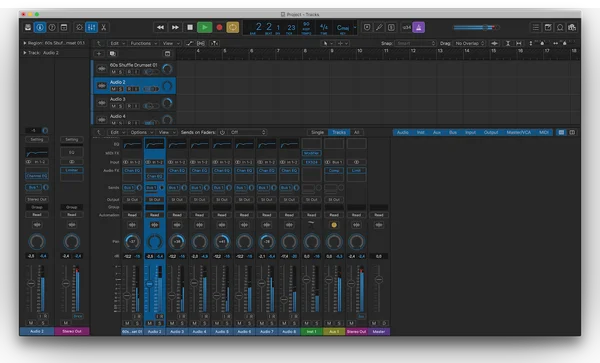
Task: Mute the 60s Shuffle Drumset 01 track
Action: 113,72
